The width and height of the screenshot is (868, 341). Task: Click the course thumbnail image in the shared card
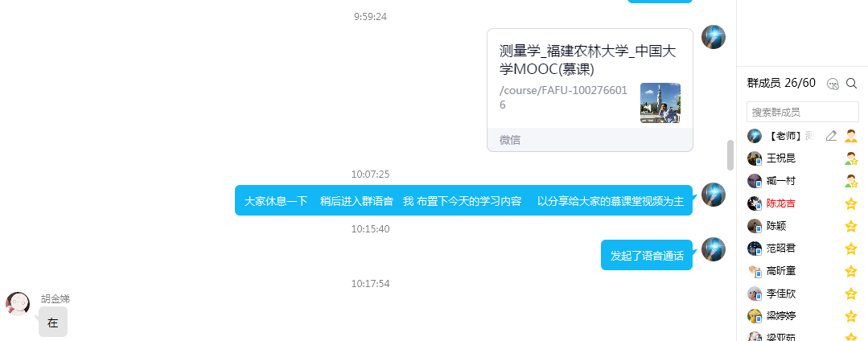click(x=660, y=103)
